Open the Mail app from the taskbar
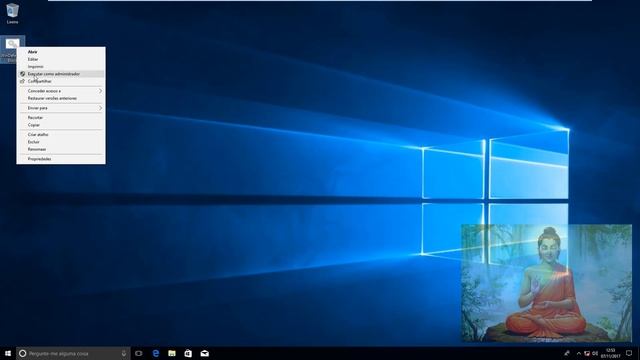Image resolution: width=640 pixels, height=360 pixels. (x=204, y=353)
